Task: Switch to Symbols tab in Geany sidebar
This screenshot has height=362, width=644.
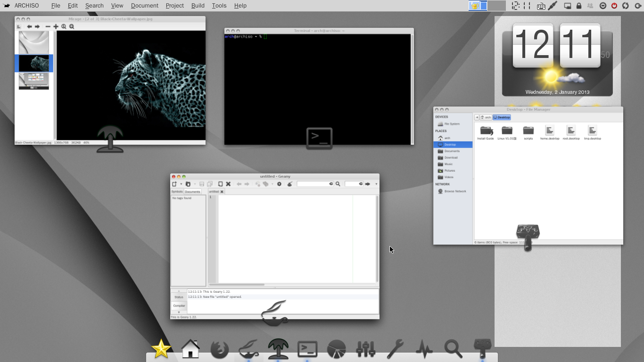Action: (177, 191)
